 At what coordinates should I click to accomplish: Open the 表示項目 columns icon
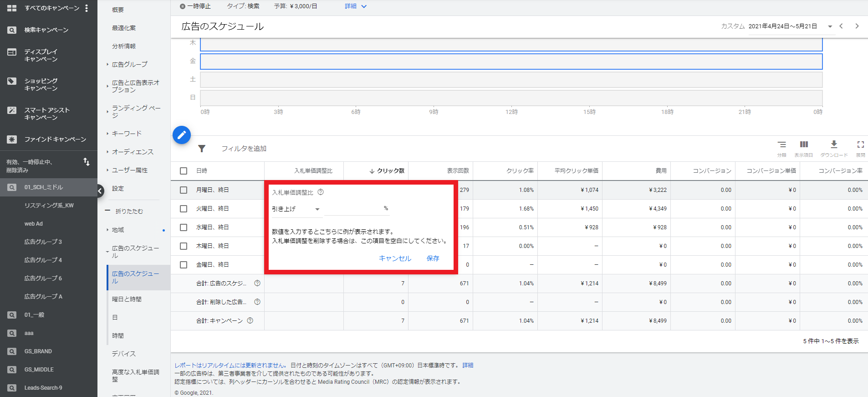pos(804,144)
